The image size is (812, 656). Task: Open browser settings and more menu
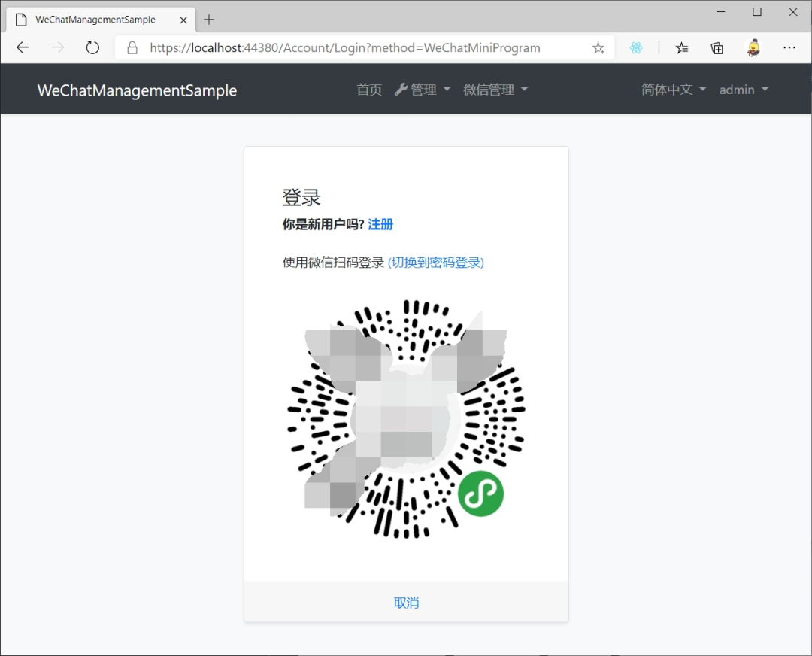pos(789,47)
